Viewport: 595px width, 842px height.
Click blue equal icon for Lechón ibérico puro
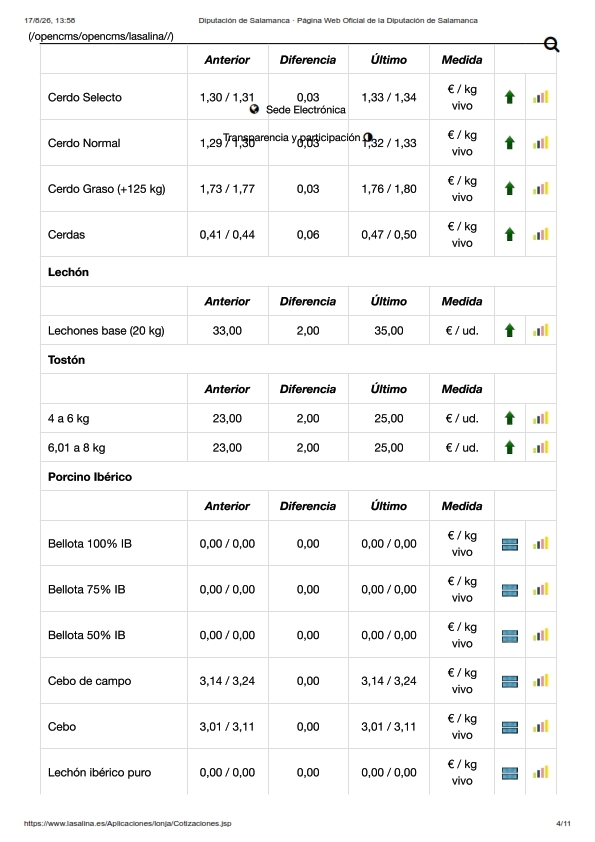(x=510, y=773)
